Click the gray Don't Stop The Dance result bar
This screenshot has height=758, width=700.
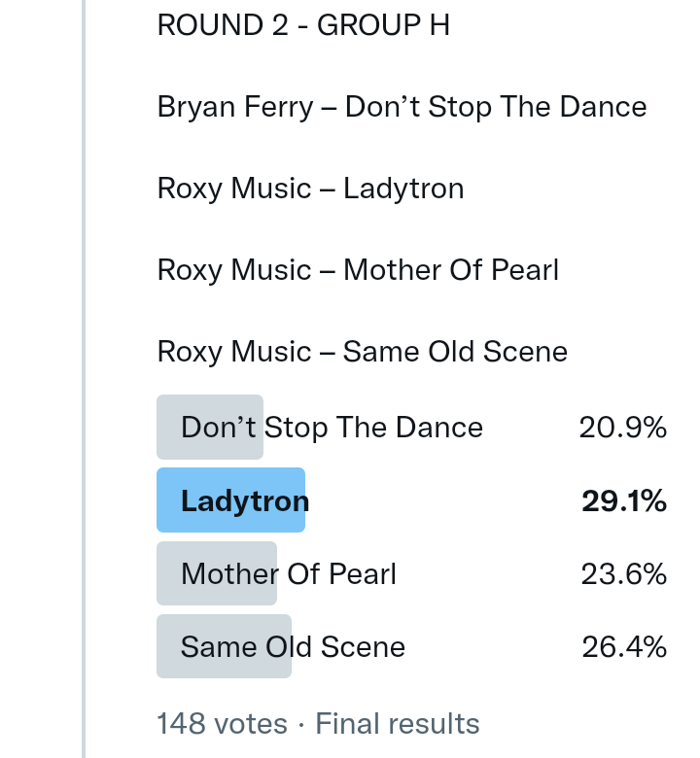[210, 428]
